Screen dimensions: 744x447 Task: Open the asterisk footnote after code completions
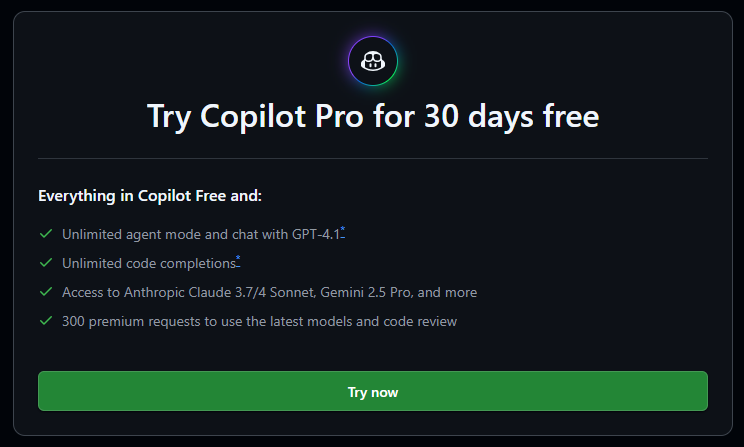pos(238,261)
